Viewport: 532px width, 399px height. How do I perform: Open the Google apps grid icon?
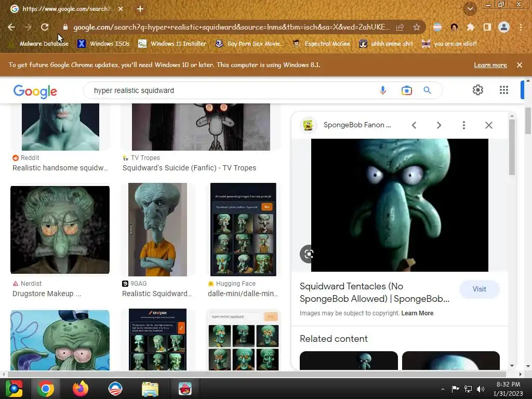pyautogui.click(x=504, y=90)
